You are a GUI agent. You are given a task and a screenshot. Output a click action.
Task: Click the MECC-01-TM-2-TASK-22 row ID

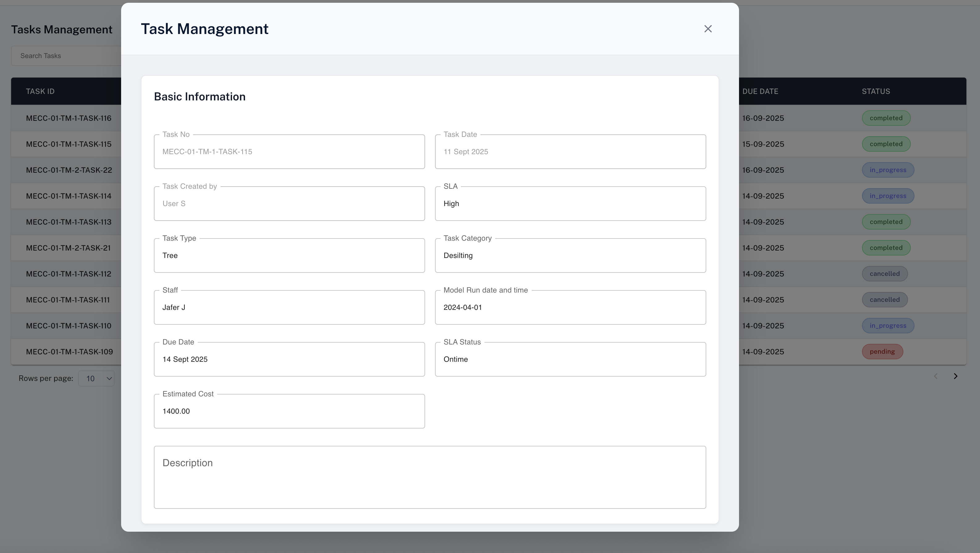coord(69,170)
